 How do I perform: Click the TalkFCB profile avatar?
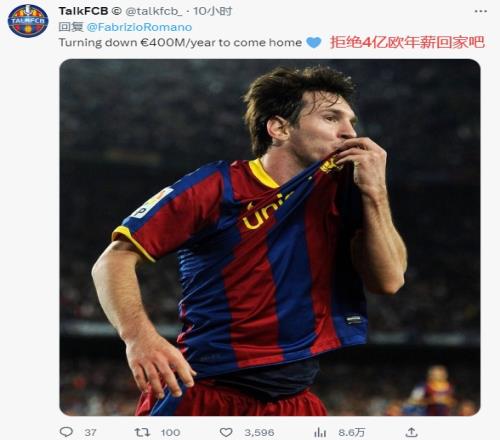coord(28,21)
